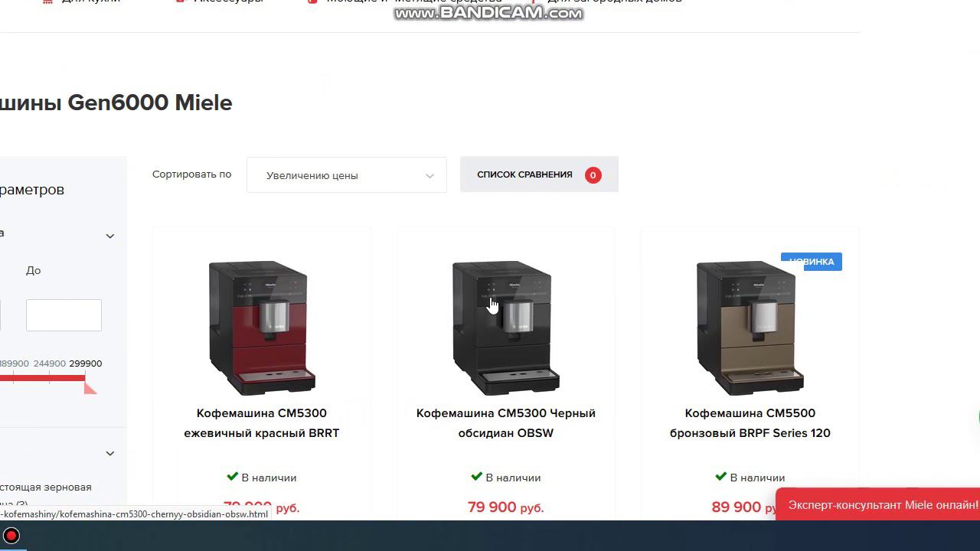Expand the lower filter section chevron
The width and height of the screenshot is (980, 551).
110,453
